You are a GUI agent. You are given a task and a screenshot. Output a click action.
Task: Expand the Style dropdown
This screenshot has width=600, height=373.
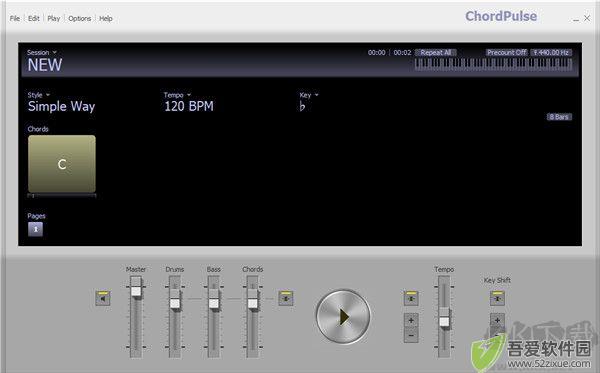tap(39, 95)
